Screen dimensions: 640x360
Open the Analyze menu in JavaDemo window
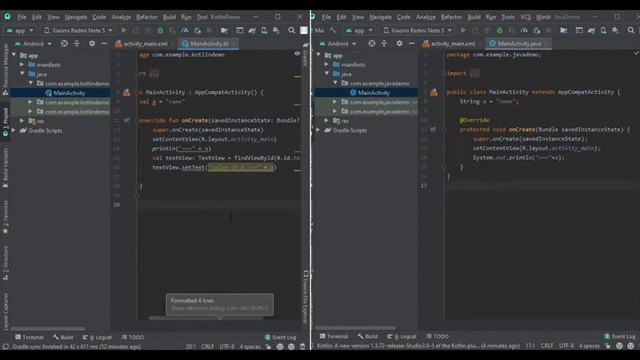coord(426,17)
